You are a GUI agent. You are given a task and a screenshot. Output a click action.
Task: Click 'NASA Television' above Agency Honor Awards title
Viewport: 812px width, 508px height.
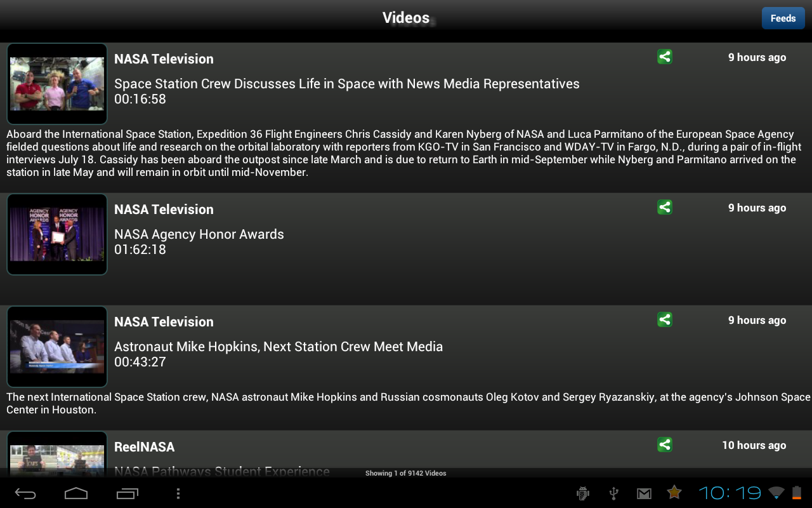(x=164, y=210)
